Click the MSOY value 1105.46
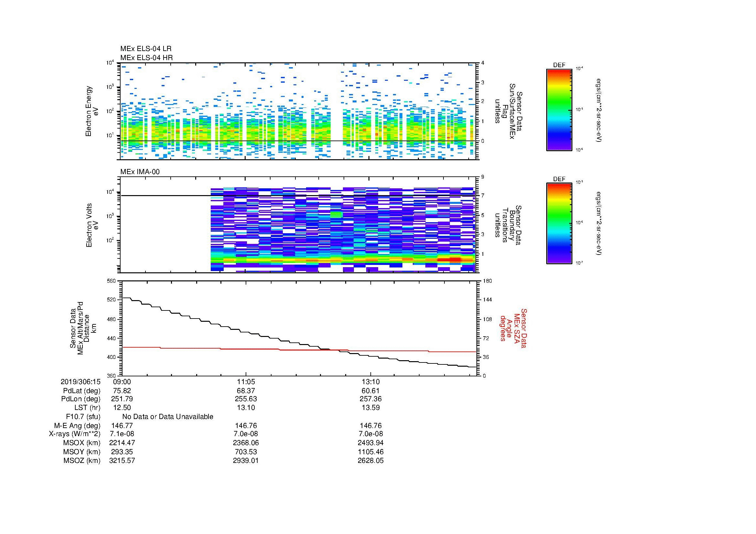This screenshot has height=534, width=756. (x=371, y=452)
